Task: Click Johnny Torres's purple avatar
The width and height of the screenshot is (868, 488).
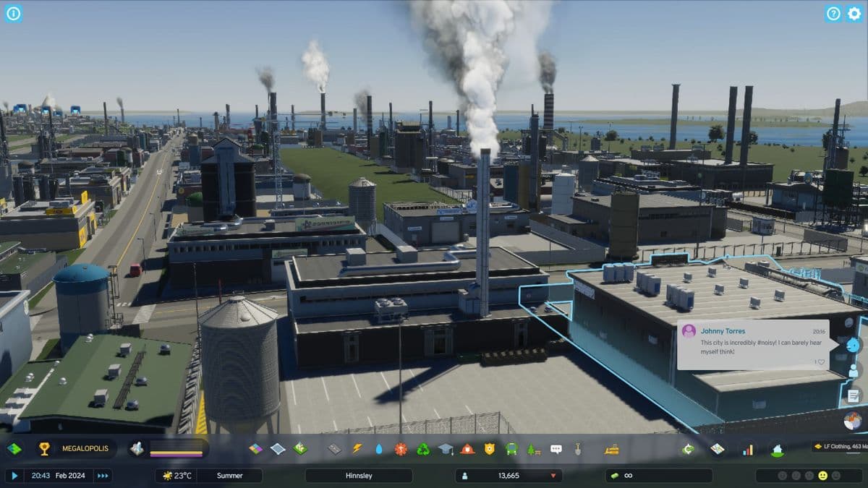Action: coord(689,331)
